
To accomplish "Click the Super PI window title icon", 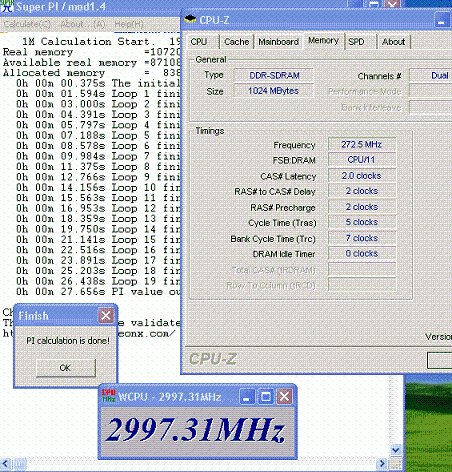I will click(x=7, y=6).
